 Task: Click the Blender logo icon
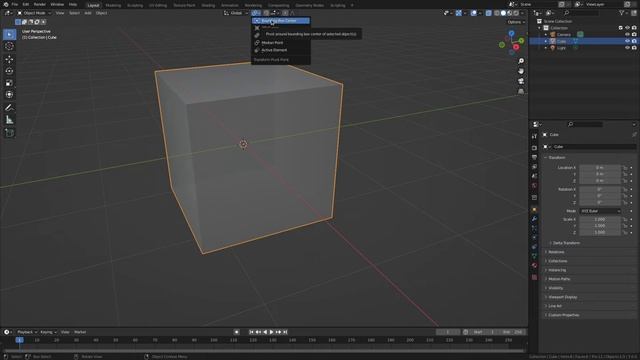(x=5, y=4)
